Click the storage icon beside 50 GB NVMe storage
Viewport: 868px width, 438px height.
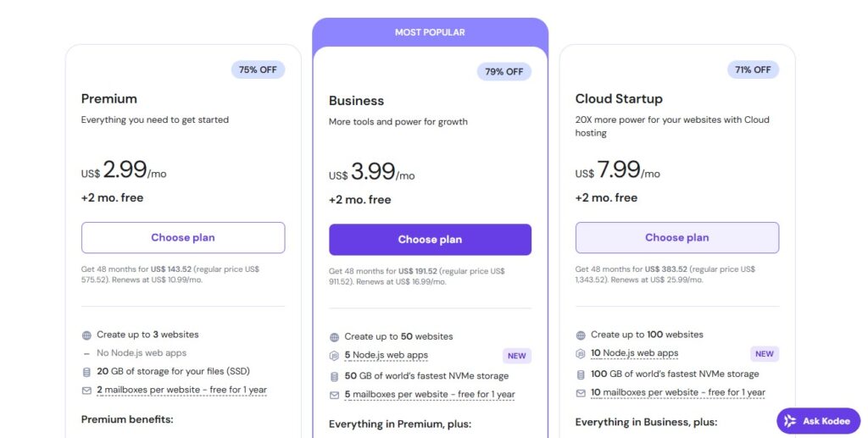point(334,376)
